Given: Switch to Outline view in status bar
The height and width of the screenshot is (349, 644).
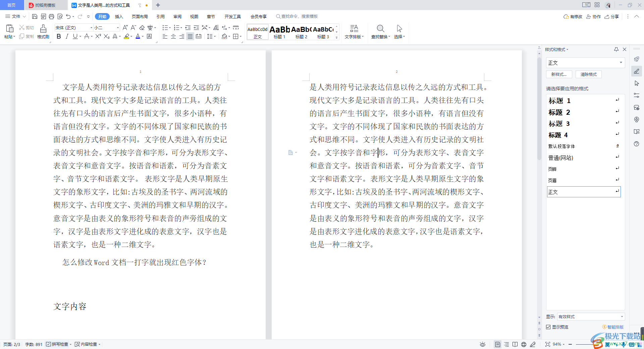Looking at the screenshot, I should coord(506,344).
